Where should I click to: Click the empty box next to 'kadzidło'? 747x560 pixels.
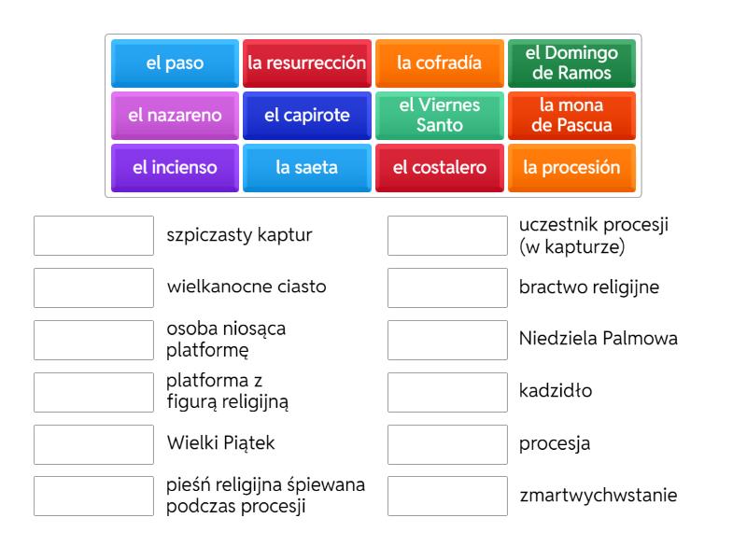coord(447,392)
